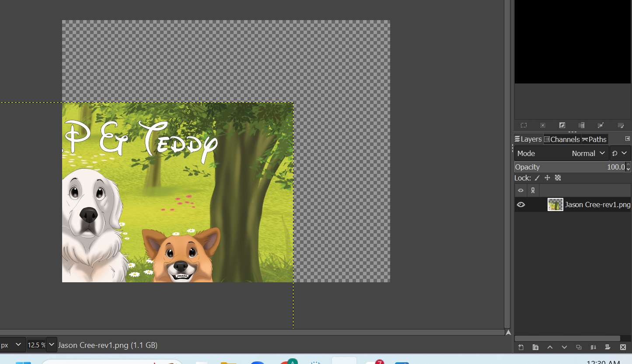Switch to the Paths tab
632x364 pixels.
coord(594,139)
